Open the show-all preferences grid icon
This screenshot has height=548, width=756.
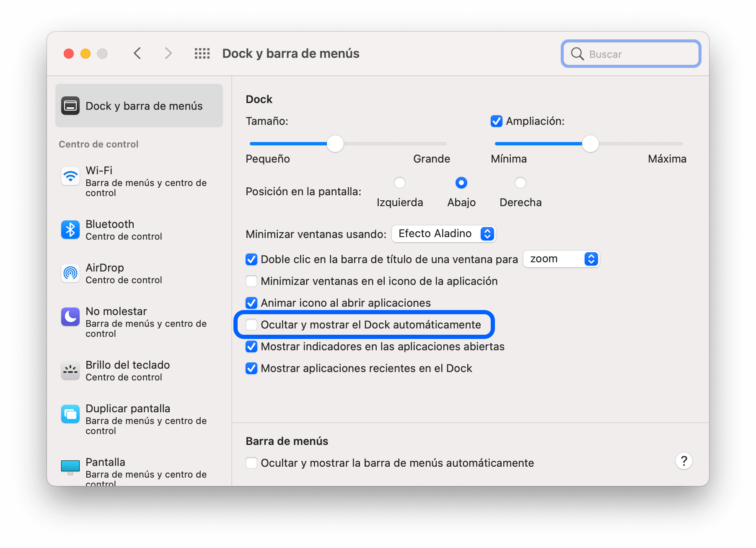click(202, 53)
